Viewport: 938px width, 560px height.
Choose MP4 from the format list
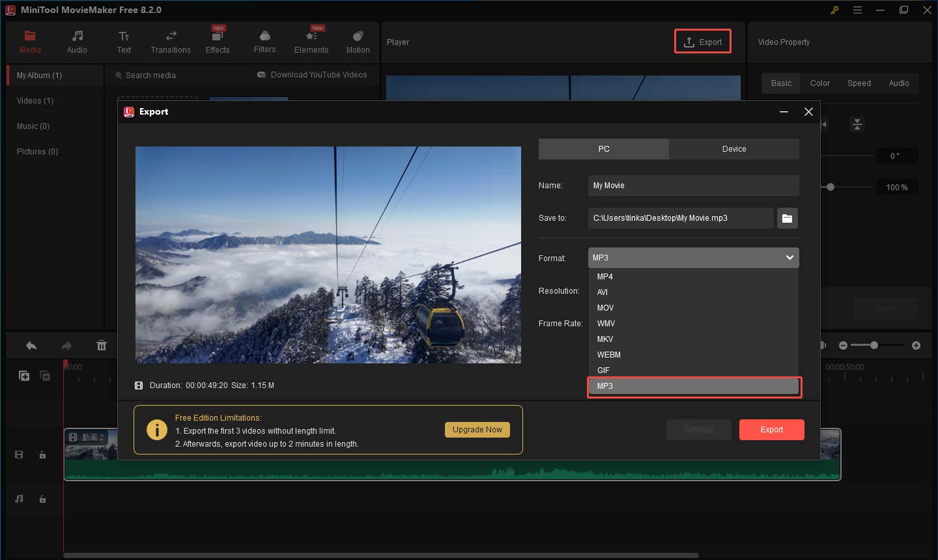pos(693,277)
